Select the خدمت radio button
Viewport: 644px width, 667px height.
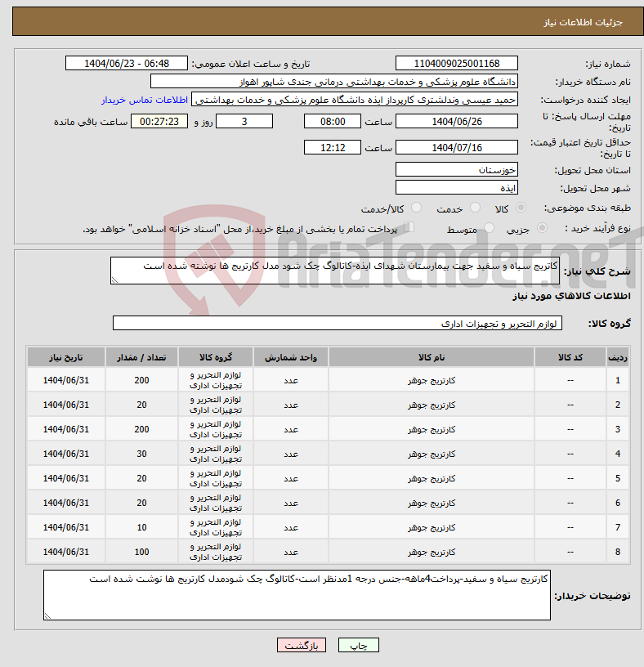(475, 208)
